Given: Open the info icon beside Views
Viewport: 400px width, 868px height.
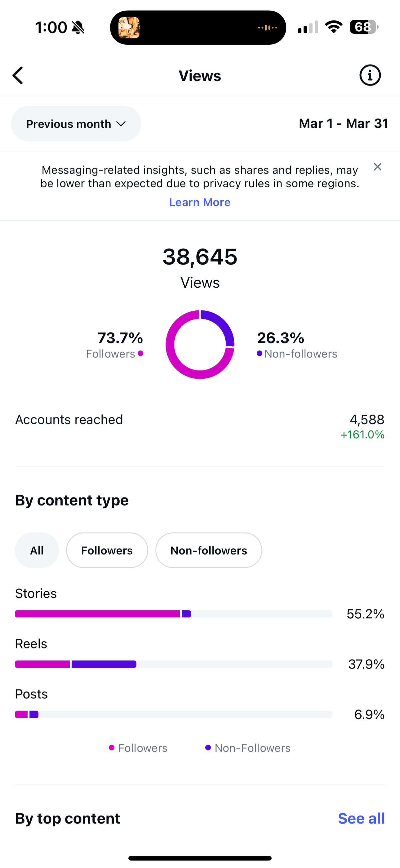Looking at the screenshot, I should 370,75.
